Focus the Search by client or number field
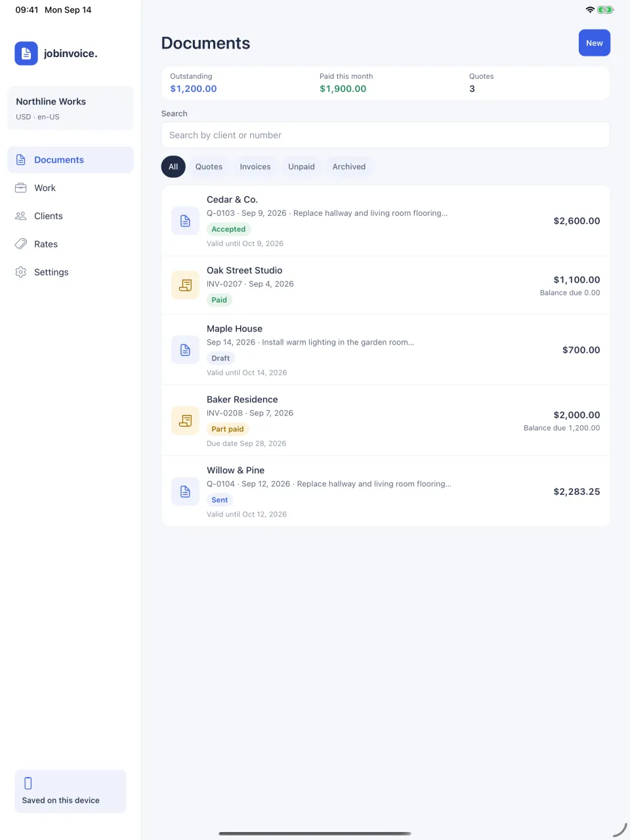The width and height of the screenshot is (630, 840). point(386,135)
